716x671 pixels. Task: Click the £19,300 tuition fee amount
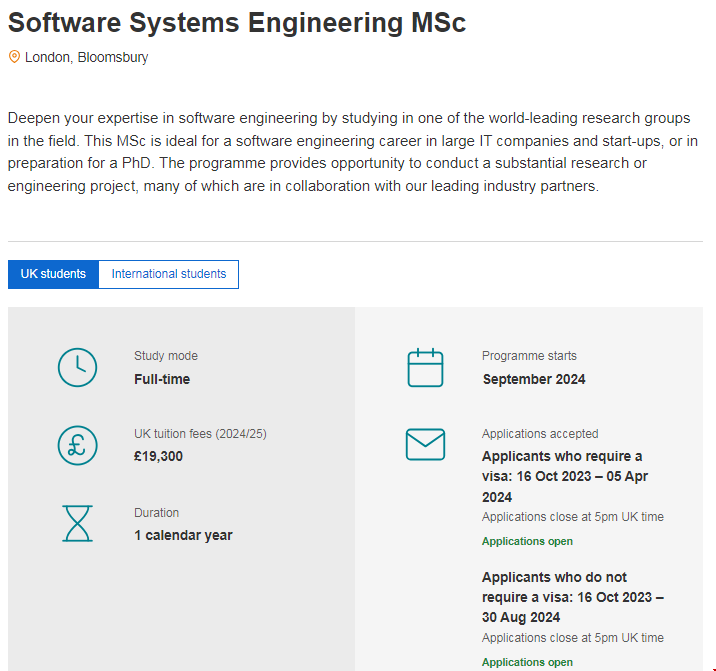(x=158, y=457)
